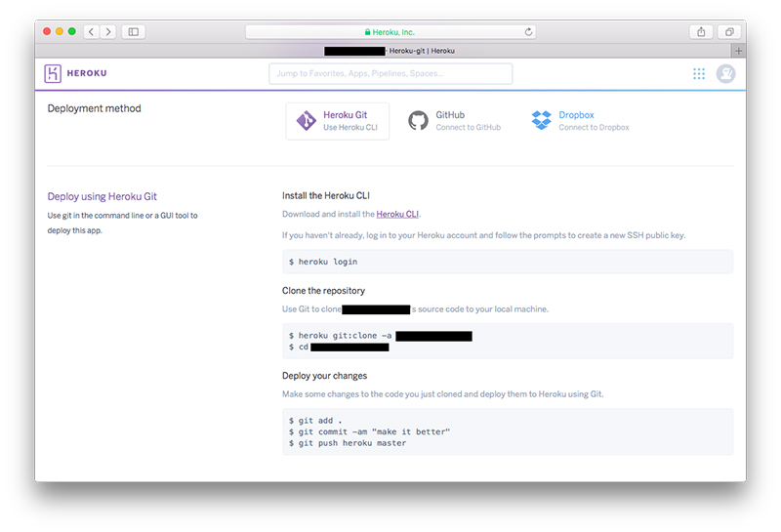Reload the page with the refresh icon
Image resolution: width=781 pixels, height=532 pixels.
528,32
